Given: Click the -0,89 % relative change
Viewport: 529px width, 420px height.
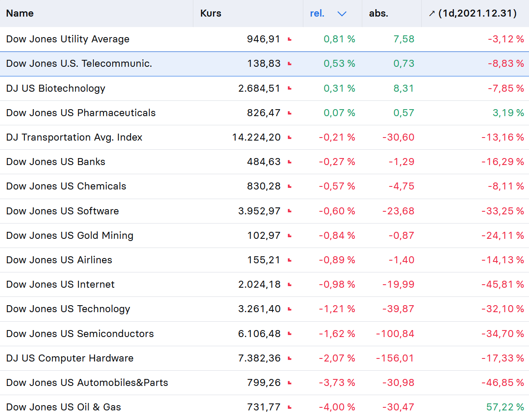Looking at the screenshot, I should (337, 260).
